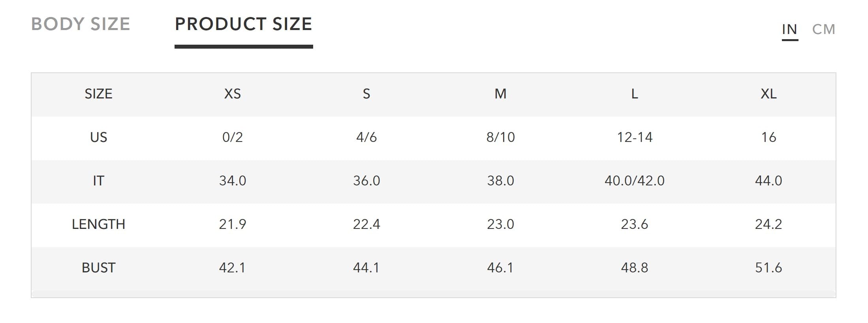Click the IT 40.0/42.0 cell
This screenshot has height=323, width=868.
[x=635, y=181]
